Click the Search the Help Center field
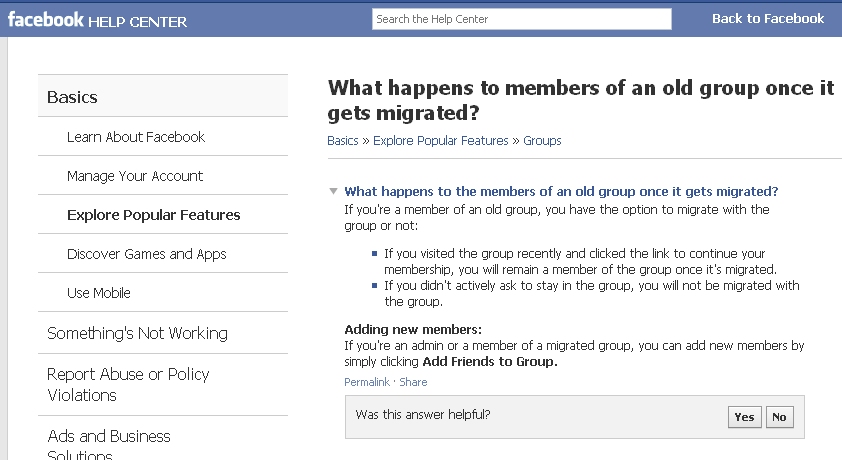Viewport: 842px width, 460px height. coord(521,19)
